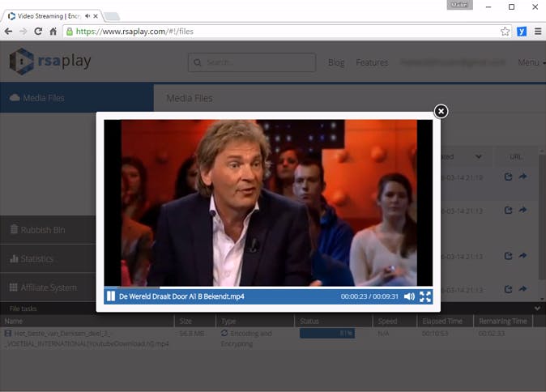546x392 pixels.
Task: Click the video time 00:00:23 / 00:09:31
Action: 369,296
